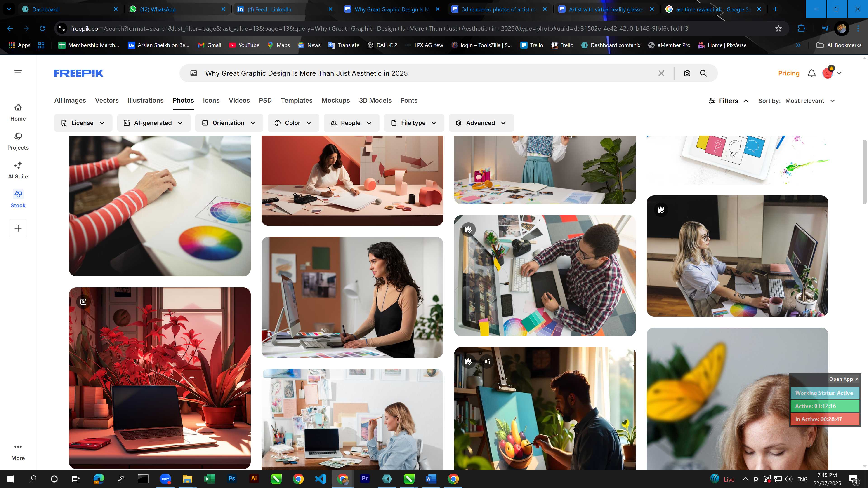The height and width of the screenshot is (488, 868).
Task: Click the magnifier search icon
Action: (x=703, y=73)
